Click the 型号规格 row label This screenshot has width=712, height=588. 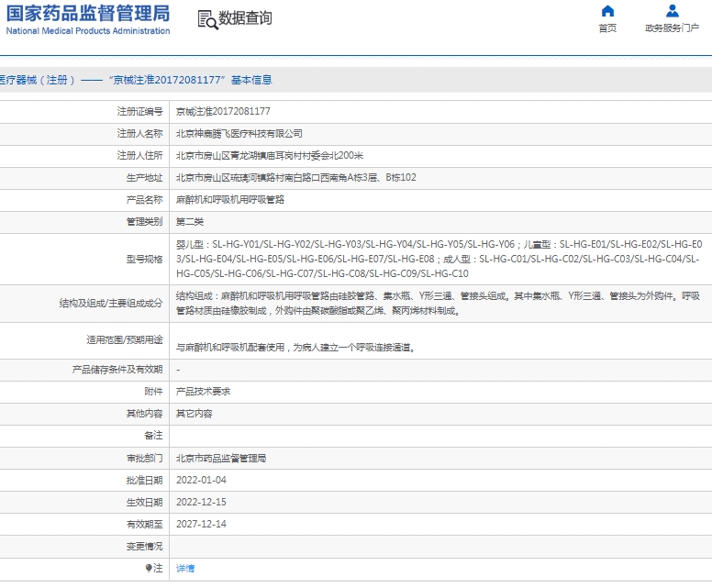(x=144, y=260)
